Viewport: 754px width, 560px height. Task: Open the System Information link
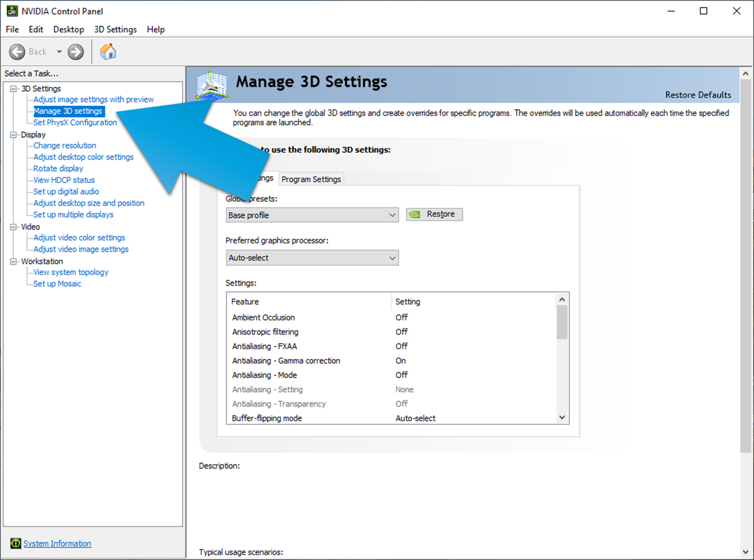click(57, 544)
